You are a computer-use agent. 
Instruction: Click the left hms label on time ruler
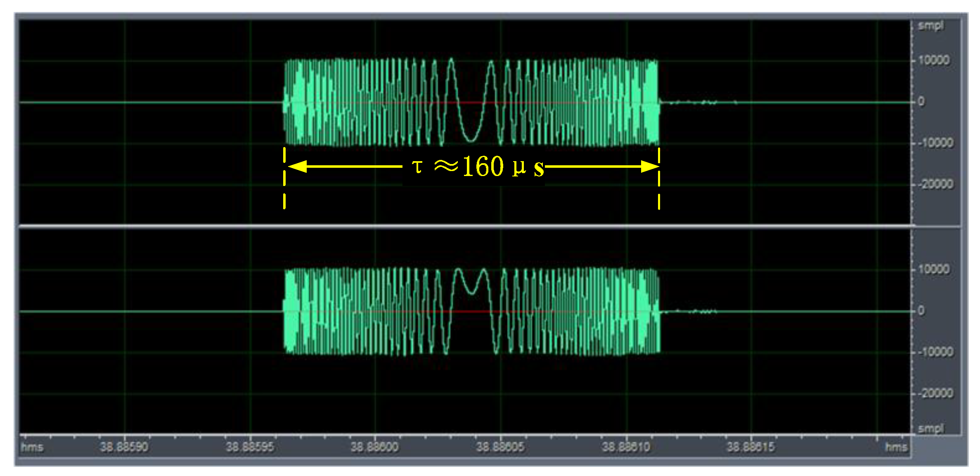point(32,447)
